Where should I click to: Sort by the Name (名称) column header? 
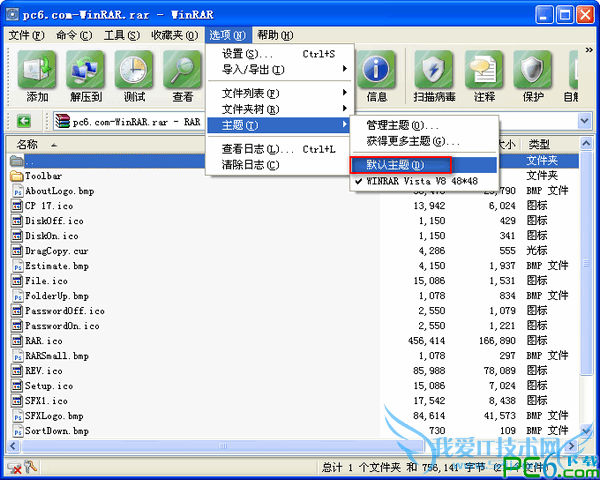[27, 144]
